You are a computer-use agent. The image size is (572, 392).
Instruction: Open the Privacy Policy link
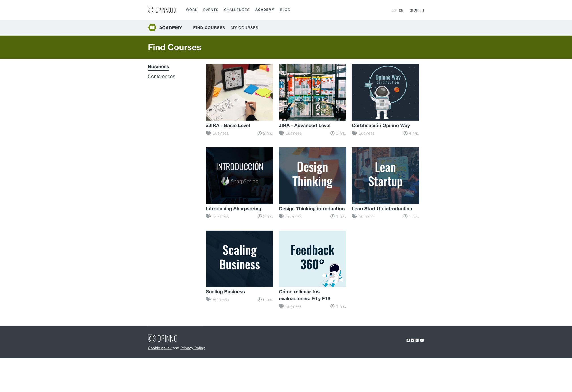click(192, 348)
